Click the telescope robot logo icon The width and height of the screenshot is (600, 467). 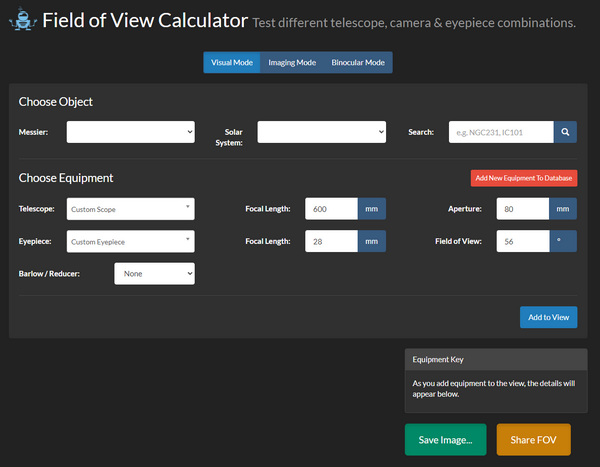point(25,20)
